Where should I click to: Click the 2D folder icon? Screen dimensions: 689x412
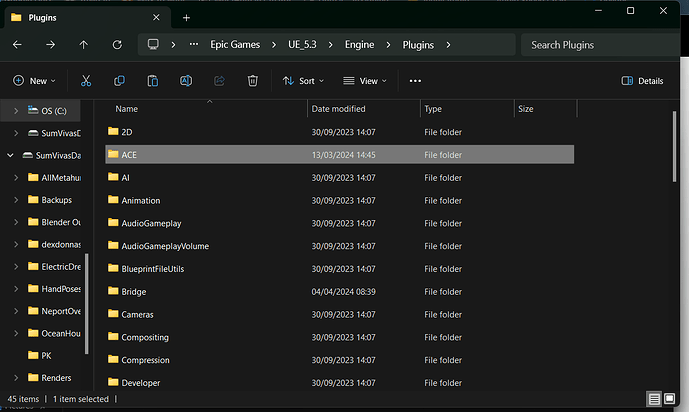pyautogui.click(x=113, y=131)
